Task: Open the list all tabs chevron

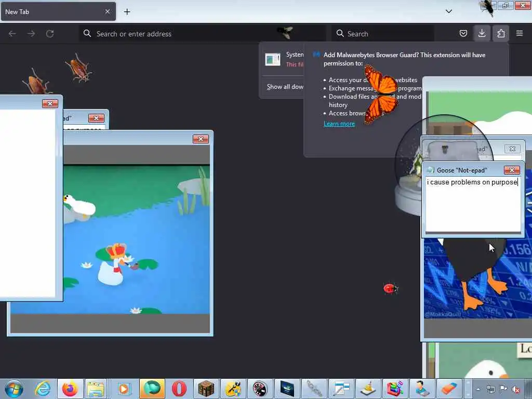Action: [x=448, y=11]
